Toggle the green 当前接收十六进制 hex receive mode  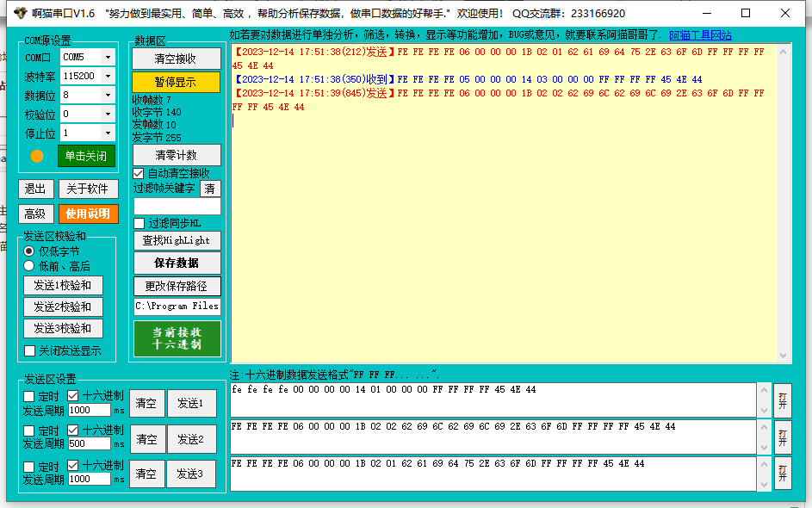click(177, 338)
